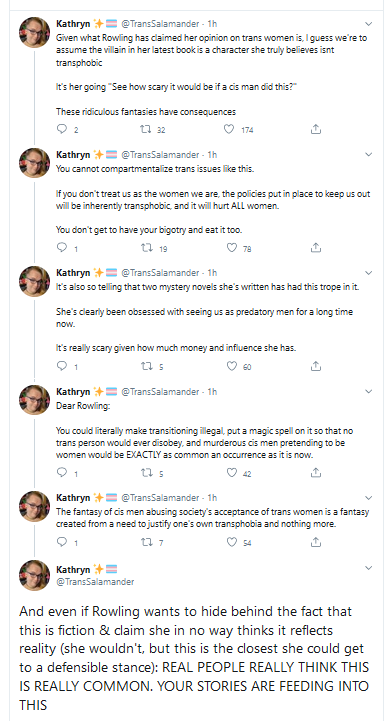This screenshot has width=388, height=721.
Task: Reply to the tweet with 174 likes
Action: pos(62,129)
